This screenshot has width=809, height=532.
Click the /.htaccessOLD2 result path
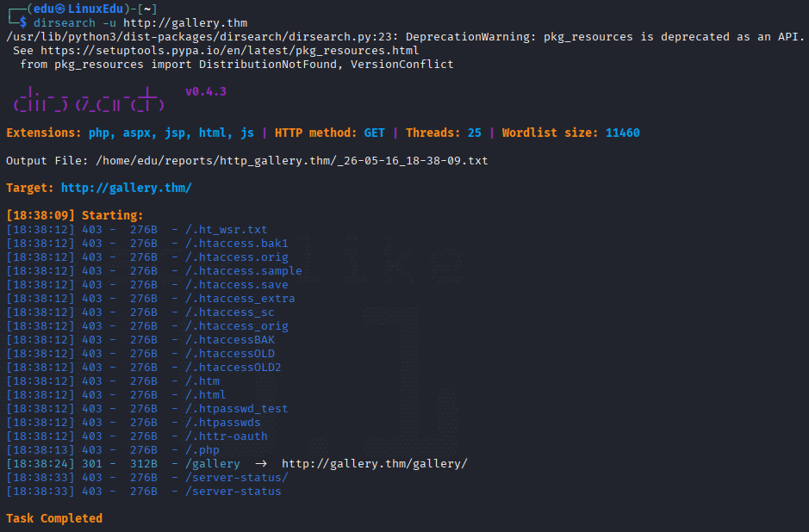tap(233, 368)
